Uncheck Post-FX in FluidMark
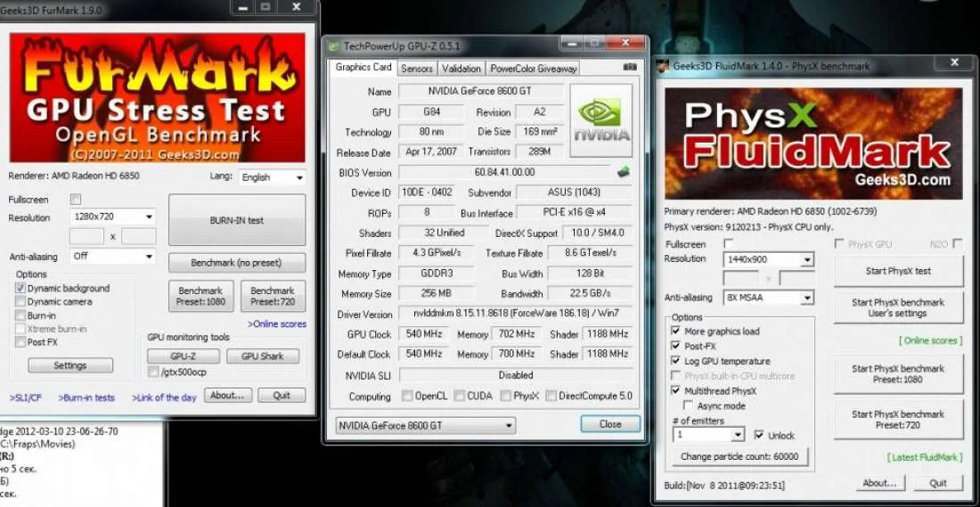The image size is (980, 507). click(x=675, y=346)
